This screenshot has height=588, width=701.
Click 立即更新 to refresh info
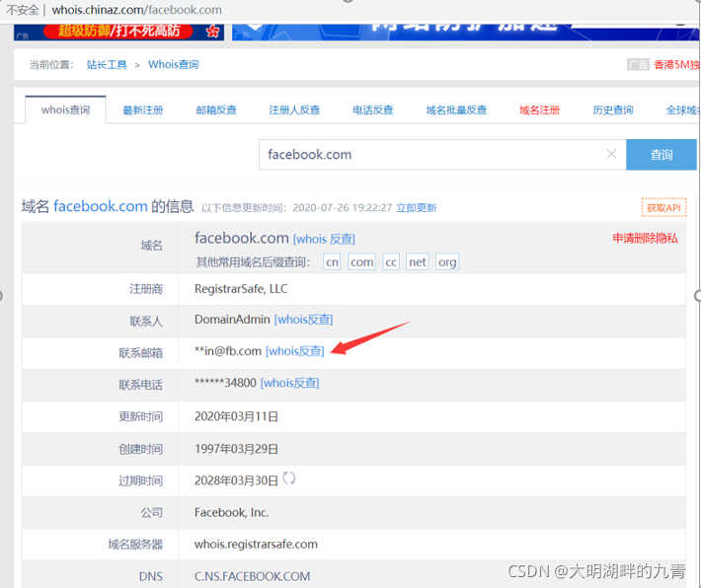(417, 208)
